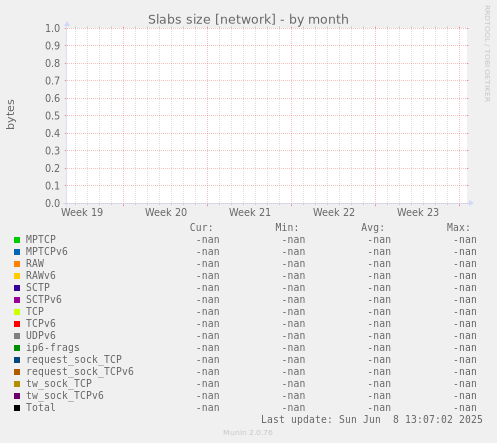Viewport: 497px width, 443px height.
Task: Click the Cur: column header
Action: pyautogui.click(x=201, y=227)
